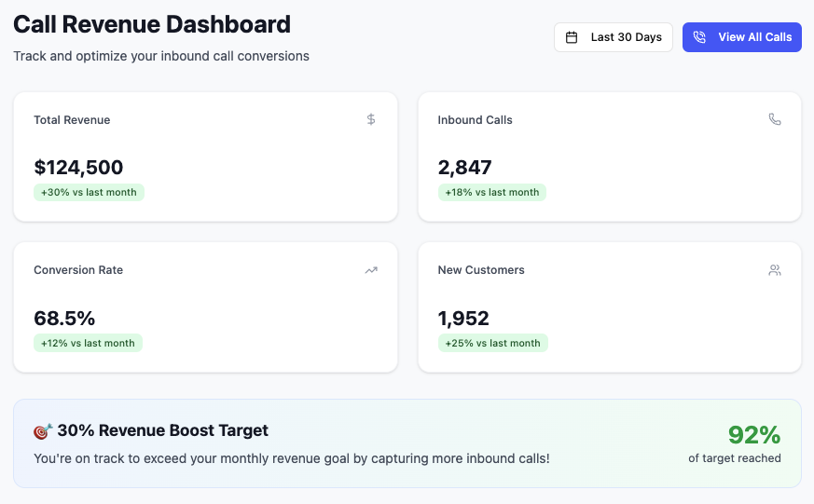
Task: Select the trending arrow icon on Conversion Rate
Action: [x=371, y=270]
